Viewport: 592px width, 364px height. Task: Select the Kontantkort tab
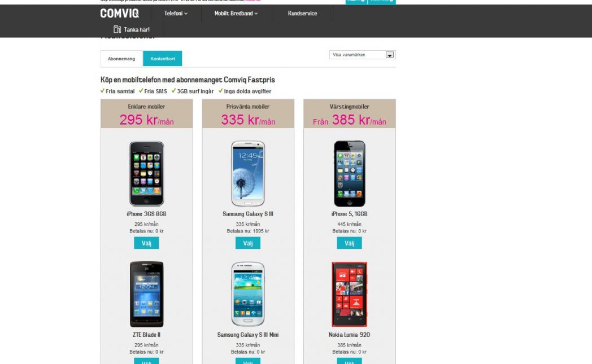tap(162, 59)
